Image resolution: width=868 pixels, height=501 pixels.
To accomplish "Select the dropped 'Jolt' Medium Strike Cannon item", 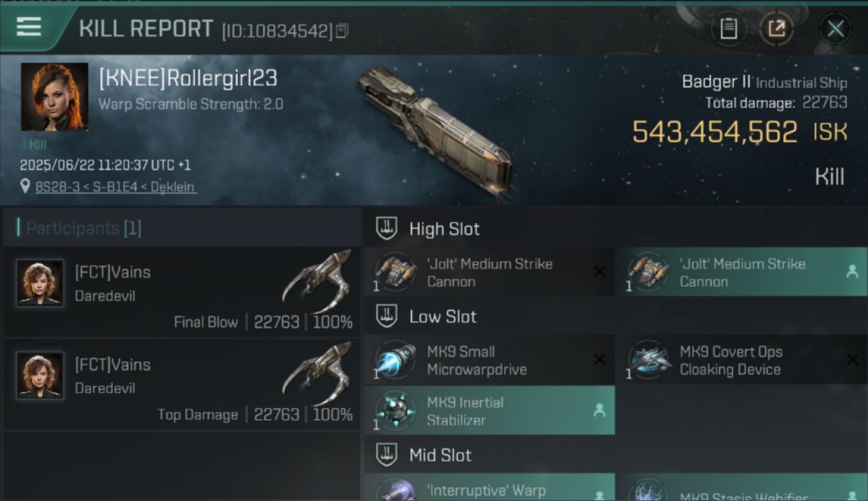I will tap(741, 272).
